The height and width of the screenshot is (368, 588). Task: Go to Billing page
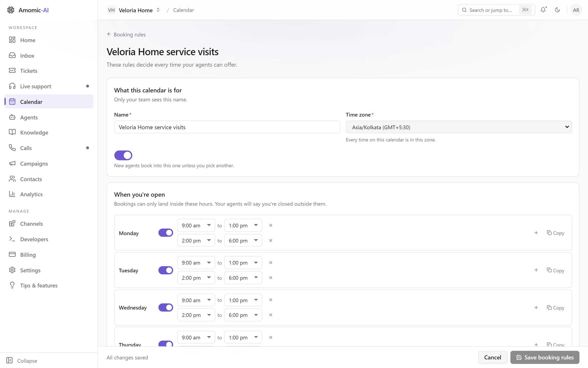[x=49, y=255]
